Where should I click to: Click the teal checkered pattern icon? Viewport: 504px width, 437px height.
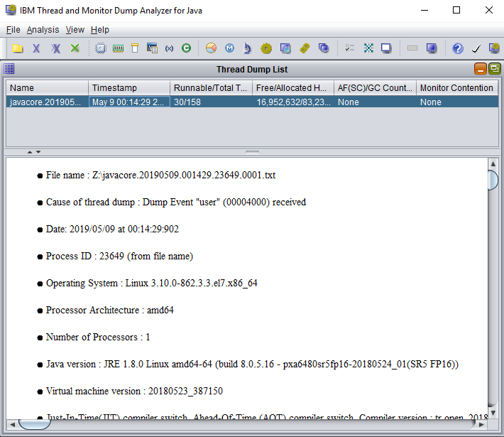368,48
